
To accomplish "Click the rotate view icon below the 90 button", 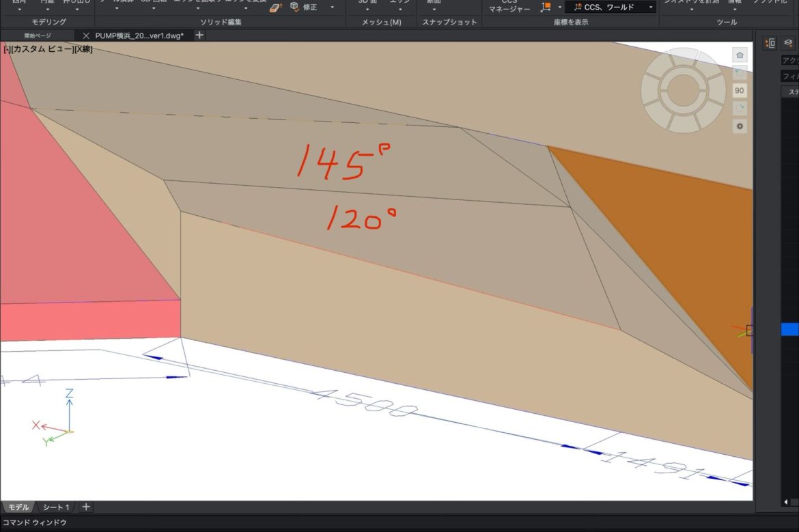I will (740, 109).
